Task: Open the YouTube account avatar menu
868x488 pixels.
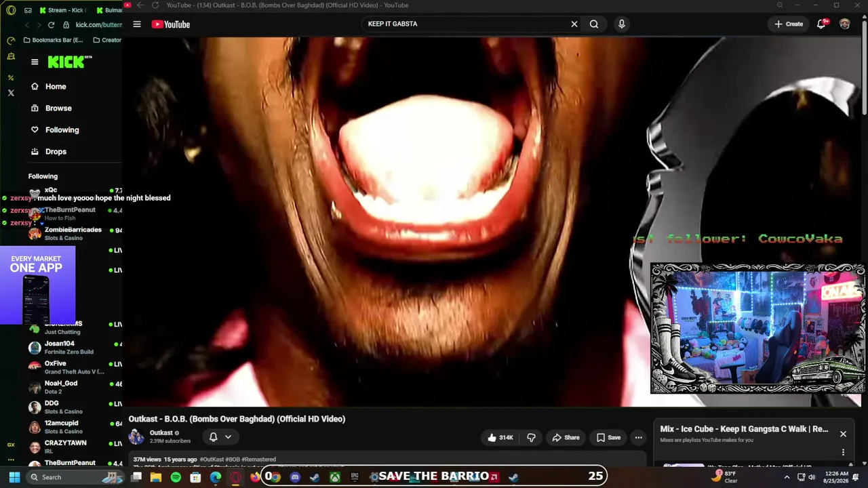Action: tap(844, 24)
